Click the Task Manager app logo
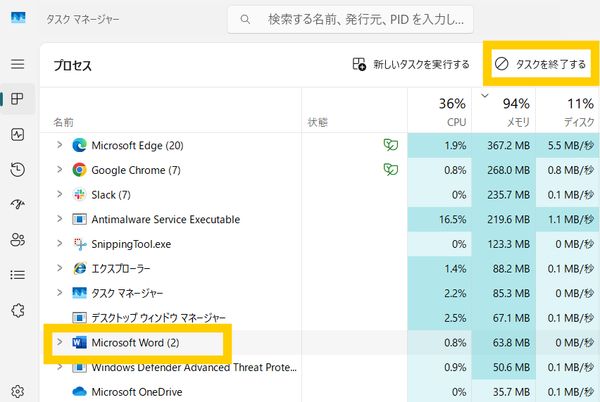 point(18,18)
